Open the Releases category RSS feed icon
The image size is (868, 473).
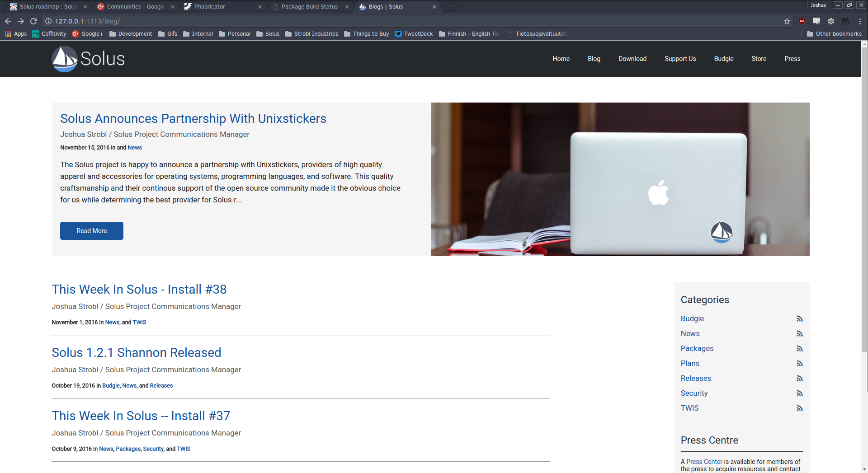(799, 379)
